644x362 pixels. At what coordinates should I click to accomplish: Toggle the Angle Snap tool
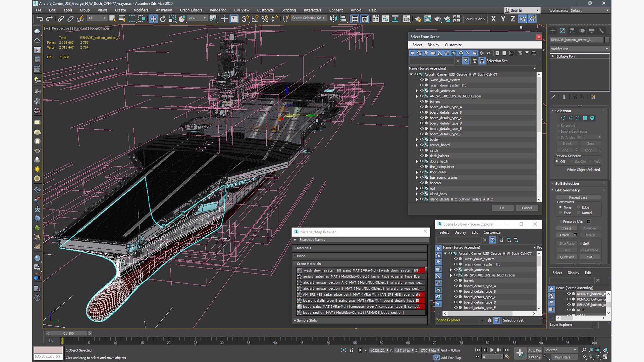[255, 19]
